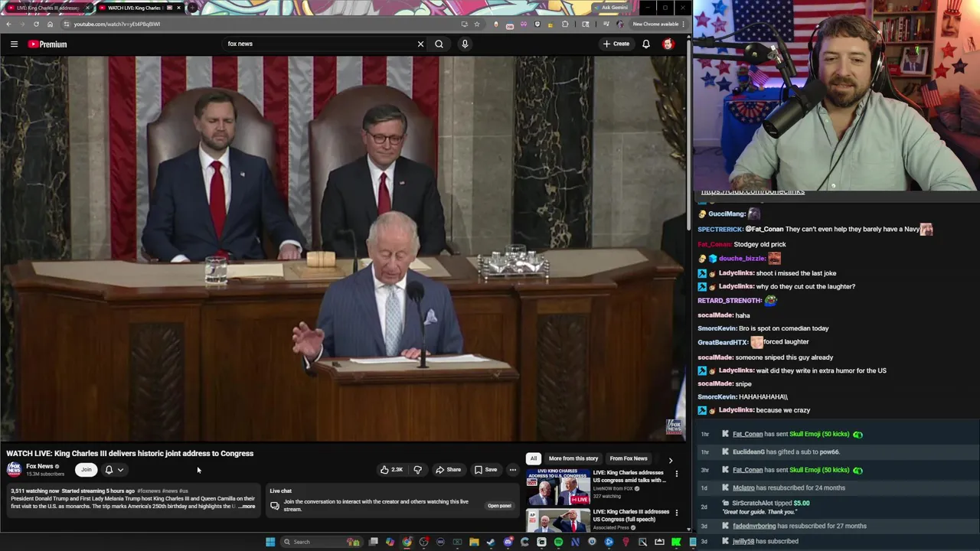
Task: Open Chrome home page button
Action: point(50,24)
